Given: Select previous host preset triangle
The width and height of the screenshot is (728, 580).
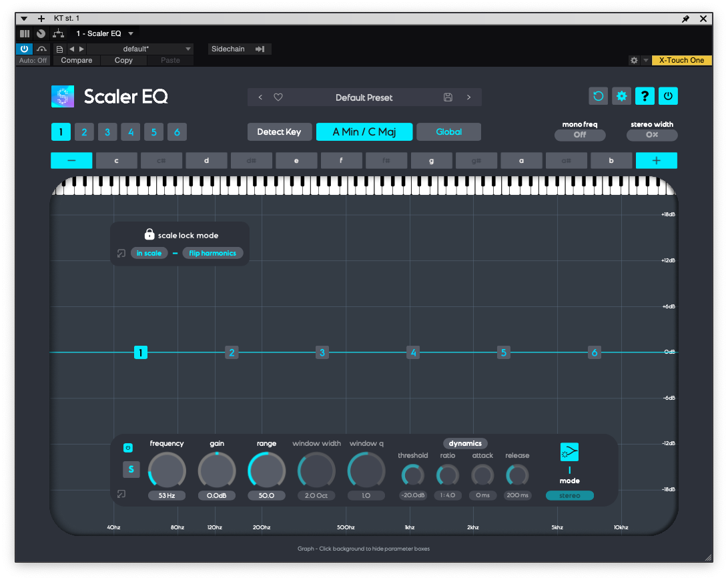Looking at the screenshot, I should [x=71, y=49].
